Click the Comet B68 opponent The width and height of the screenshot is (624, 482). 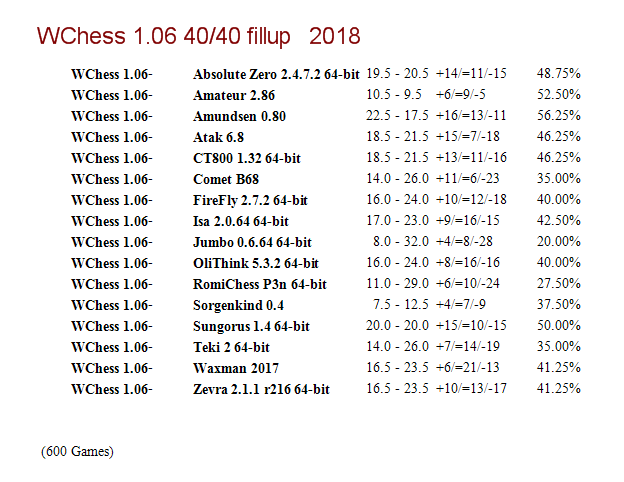pos(226,179)
